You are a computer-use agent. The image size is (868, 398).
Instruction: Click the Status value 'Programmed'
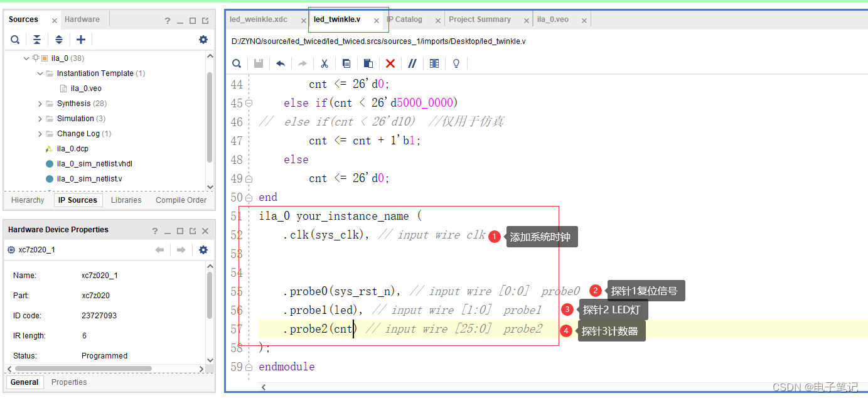[x=104, y=356]
